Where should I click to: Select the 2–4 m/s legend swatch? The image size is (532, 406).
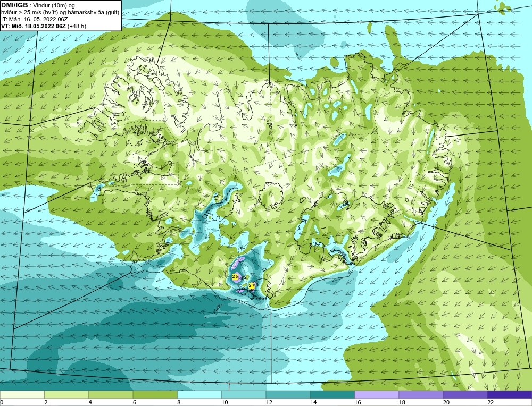66,394
